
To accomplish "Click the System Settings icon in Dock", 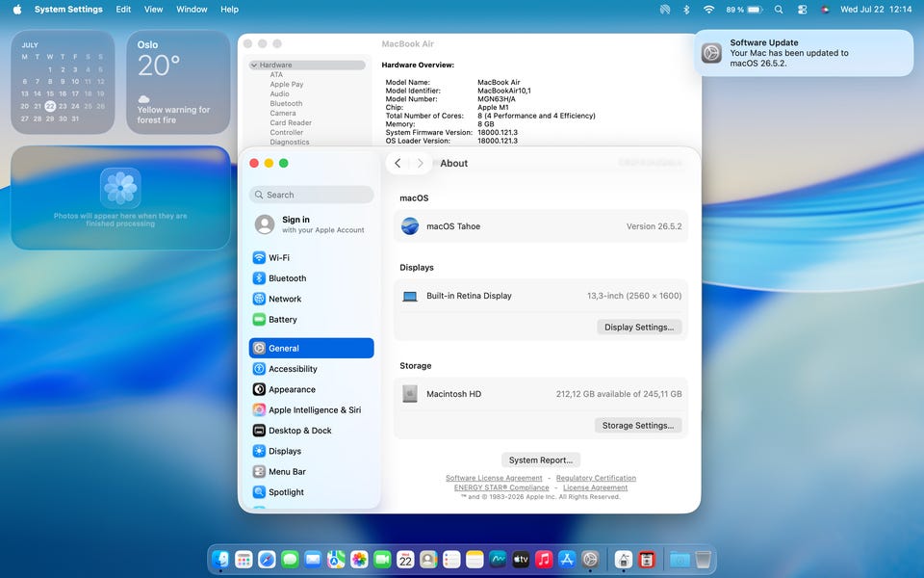I will click(x=590, y=559).
